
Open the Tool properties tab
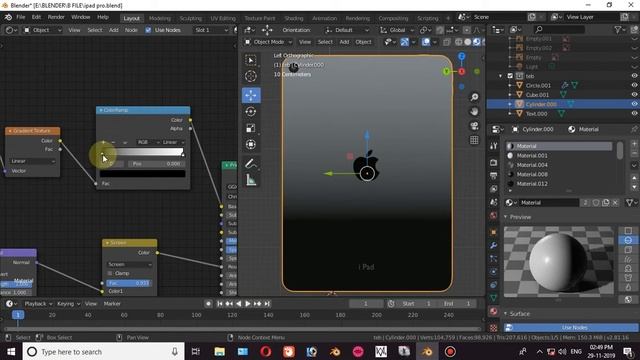click(493, 146)
